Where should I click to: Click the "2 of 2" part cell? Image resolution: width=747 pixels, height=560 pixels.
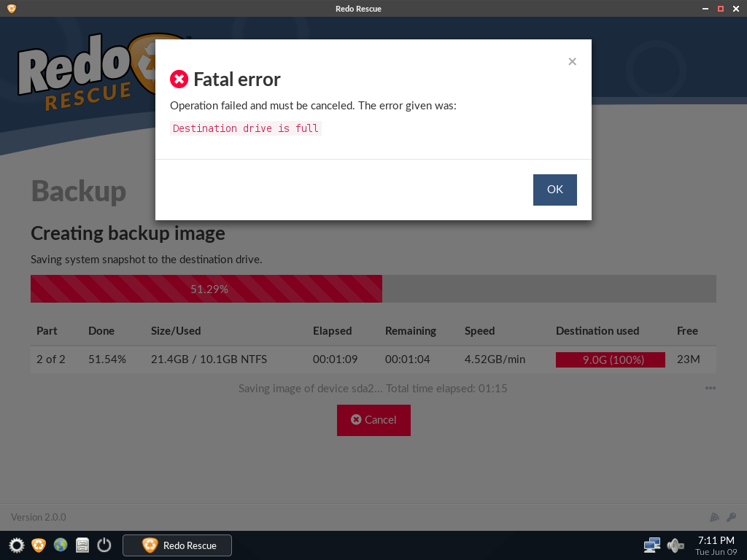[x=51, y=359]
